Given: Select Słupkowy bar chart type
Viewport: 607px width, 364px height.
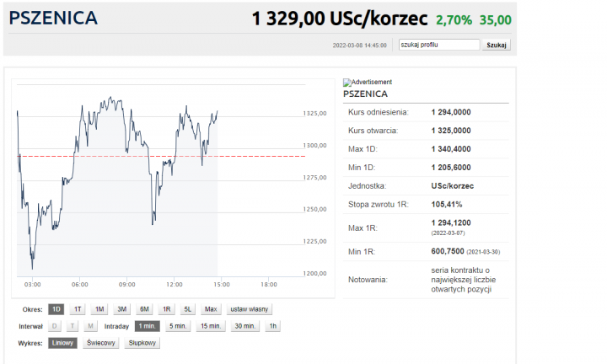Looking at the screenshot, I should point(142,343).
